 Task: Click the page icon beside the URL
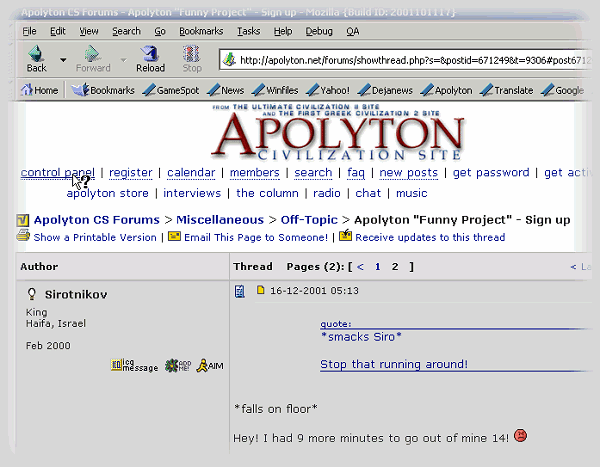coord(229,59)
